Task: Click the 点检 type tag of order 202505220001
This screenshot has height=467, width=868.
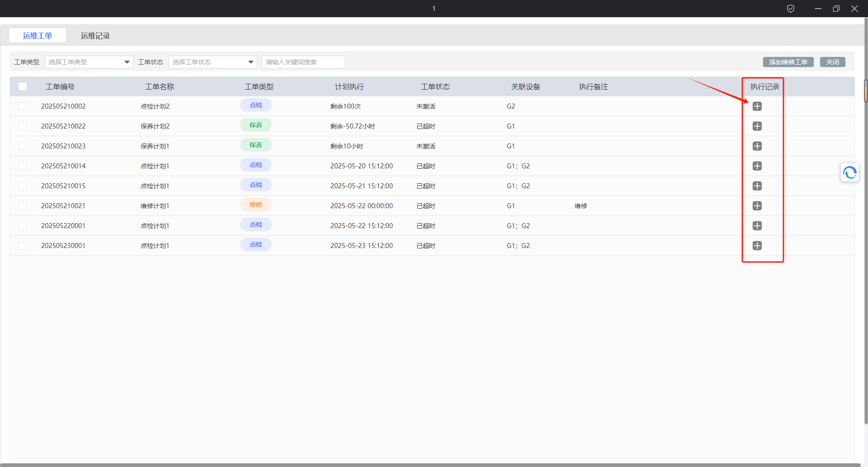Action: (x=256, y=225)
